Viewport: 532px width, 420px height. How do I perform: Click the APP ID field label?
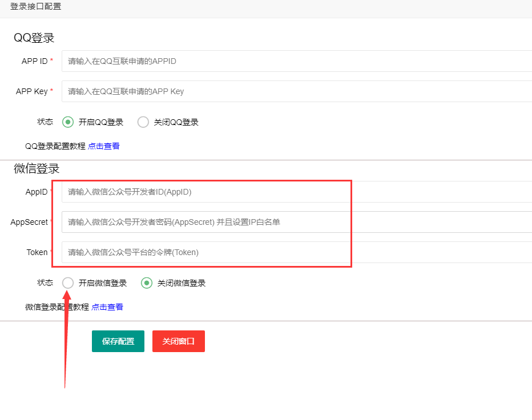pyautogui.click(x=35, y=61)
